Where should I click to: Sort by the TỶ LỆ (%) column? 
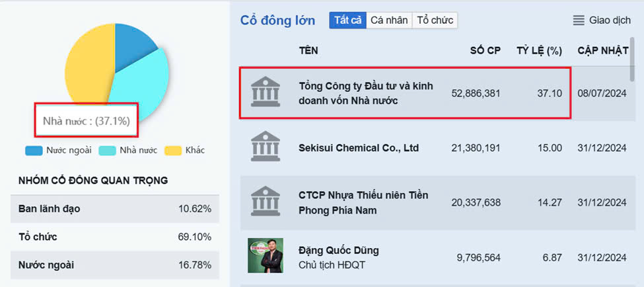point(538,50)
